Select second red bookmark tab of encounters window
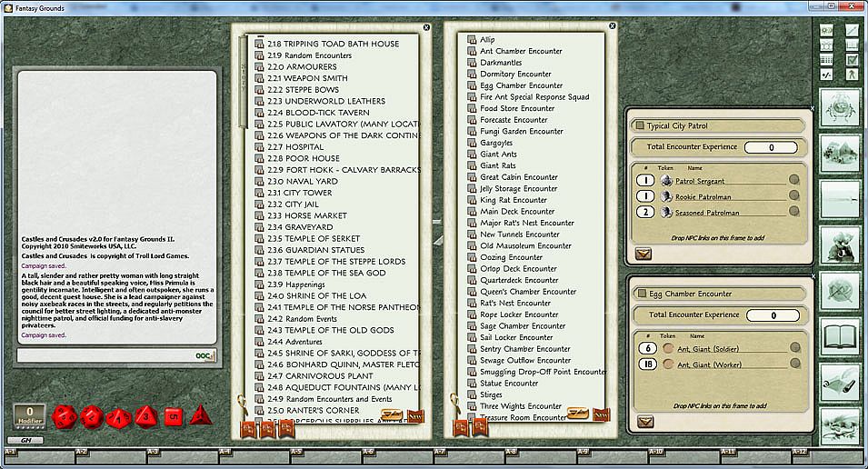 tap(479, 429)
